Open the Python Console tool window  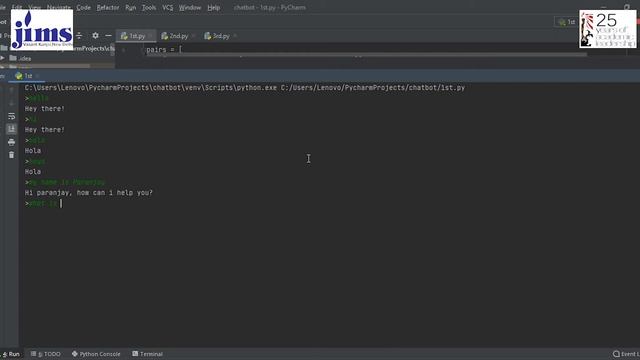[x=96, y=354]
